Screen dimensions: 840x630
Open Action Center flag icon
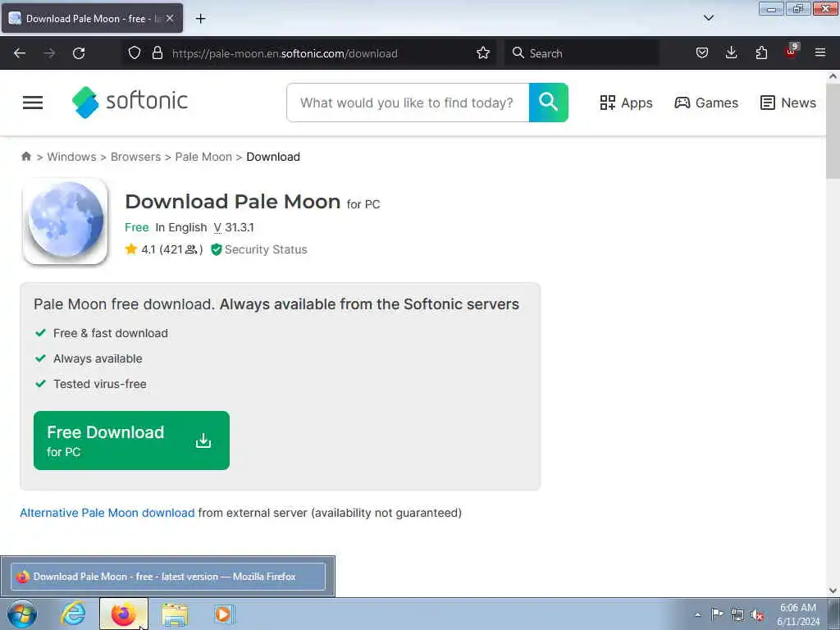pyautogui.click(x=717, y=614)
